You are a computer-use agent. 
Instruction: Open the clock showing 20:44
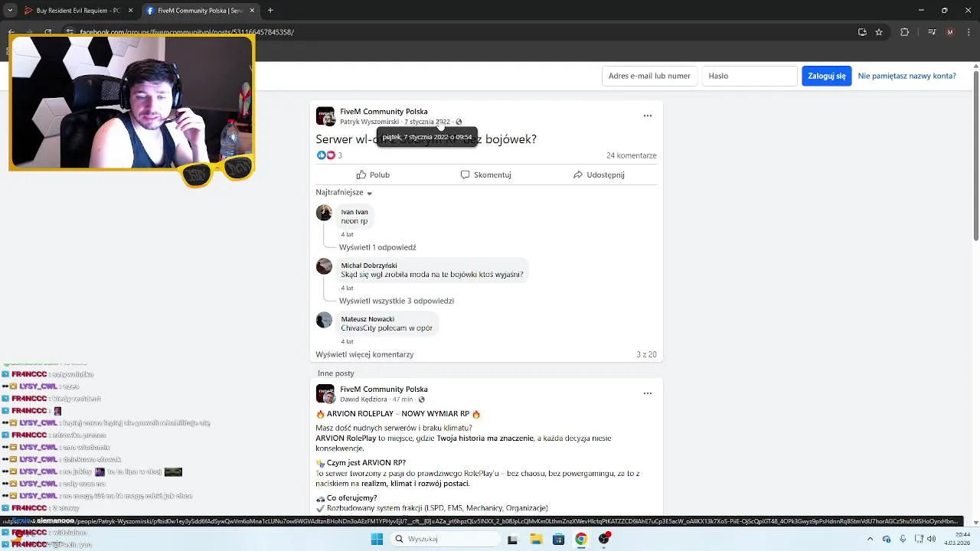coord(955,539)
